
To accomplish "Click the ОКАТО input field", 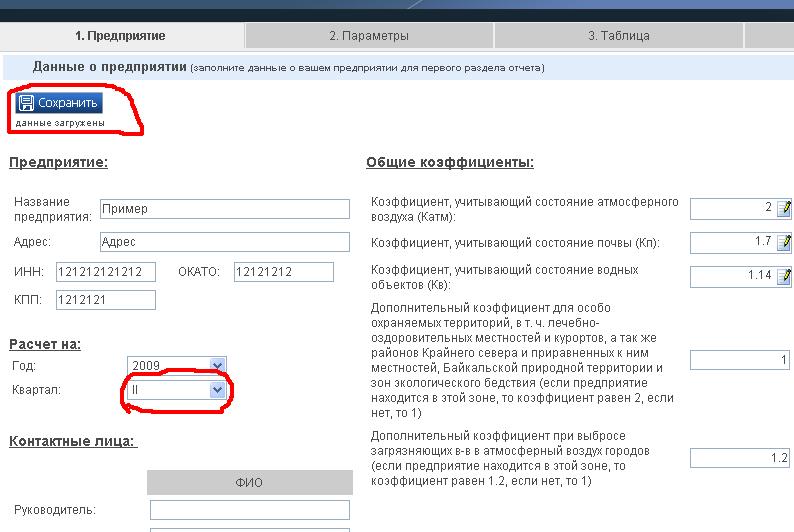I will tap(283, 272).
